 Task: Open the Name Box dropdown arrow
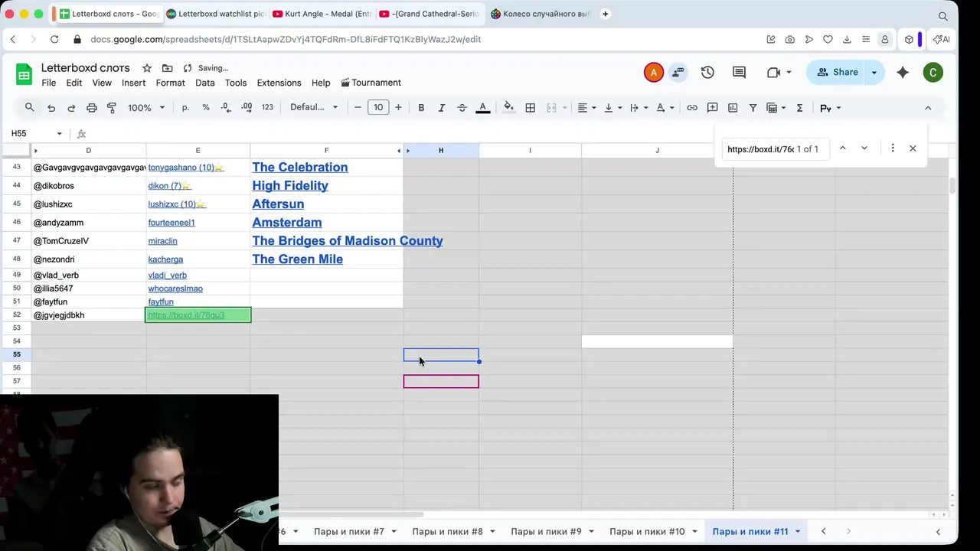(x=59, y=133)
